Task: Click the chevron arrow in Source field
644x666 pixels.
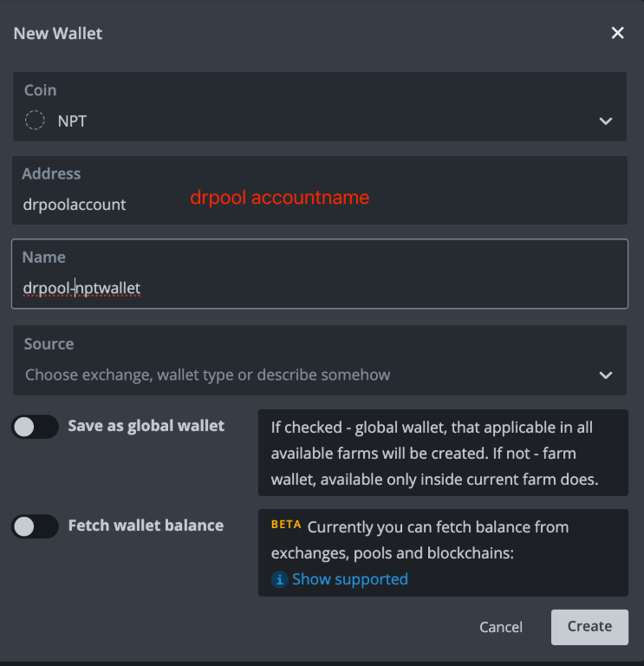Action: pos(606,375)
